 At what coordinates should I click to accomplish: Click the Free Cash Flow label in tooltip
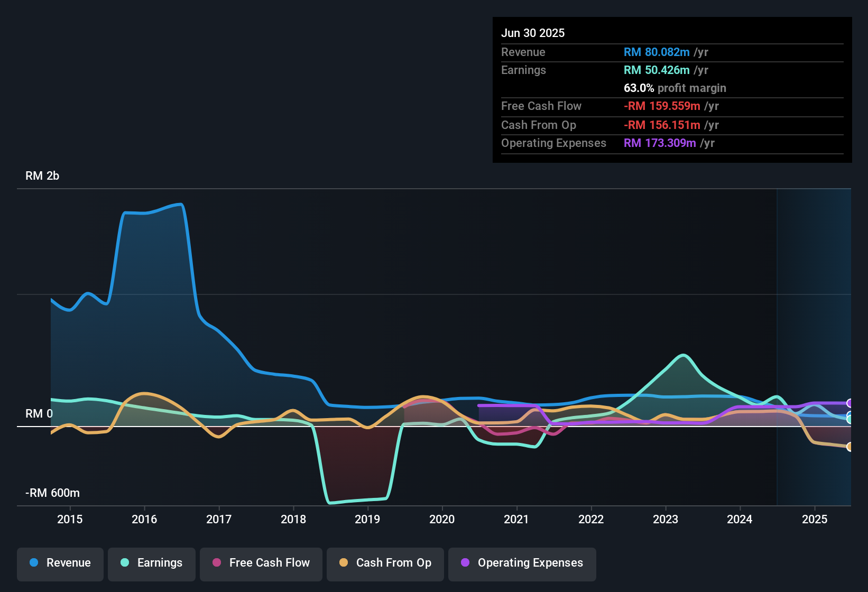541,106
